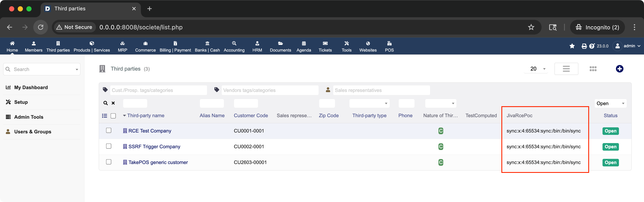Image resolution: width=644 pixels, height=202 pixels.
Task: Check the RCE Test Company row
Action: point(109,130)
